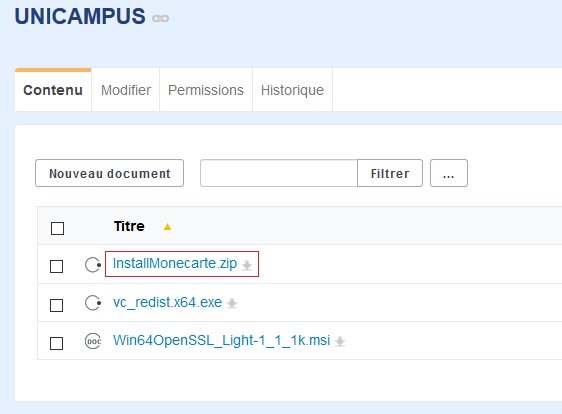Click the file type icon of vc_redist.x64.exe
Screen dimensions: 562x414
[x=93, y=303]
